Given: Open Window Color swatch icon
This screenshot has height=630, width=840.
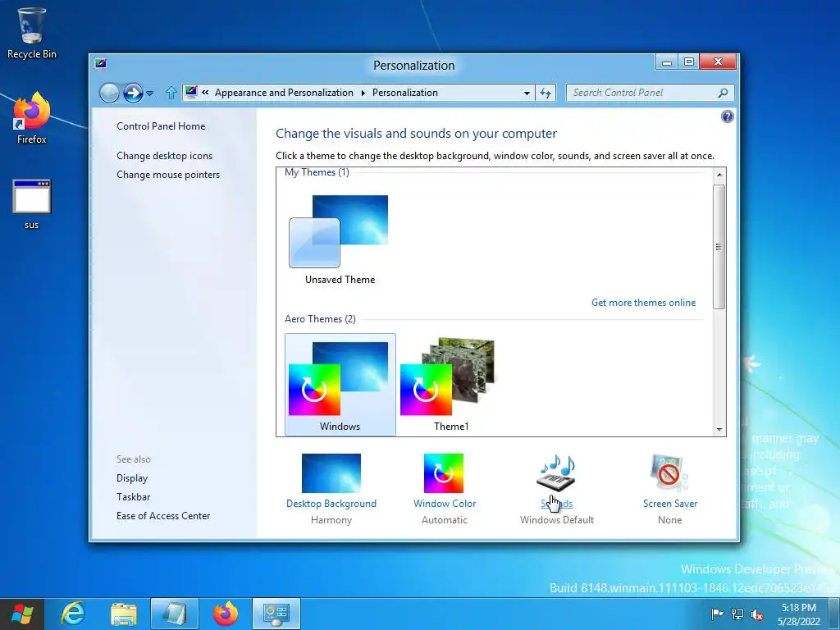Looking at the screenshot, I should pos(444,473).
